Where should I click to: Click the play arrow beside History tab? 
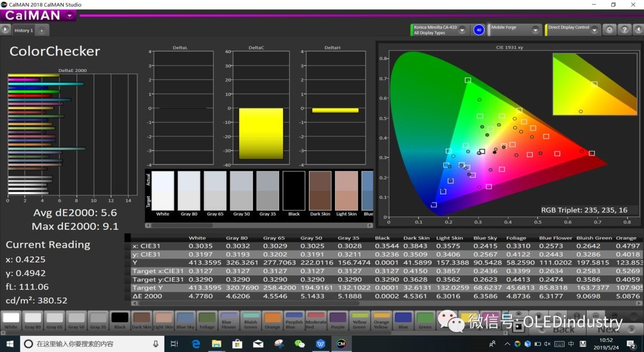pyautogui.click(x=5, y=29)
